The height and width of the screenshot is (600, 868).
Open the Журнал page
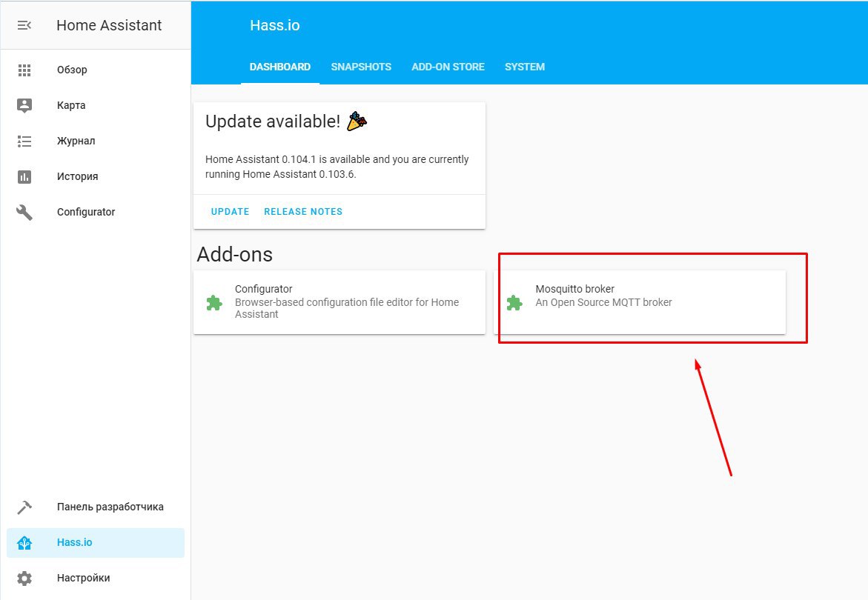[x=95, y=141]
